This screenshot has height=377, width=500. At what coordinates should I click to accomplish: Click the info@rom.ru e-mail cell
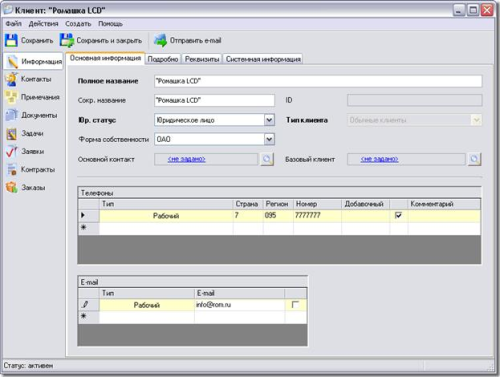tap(239, 305)
